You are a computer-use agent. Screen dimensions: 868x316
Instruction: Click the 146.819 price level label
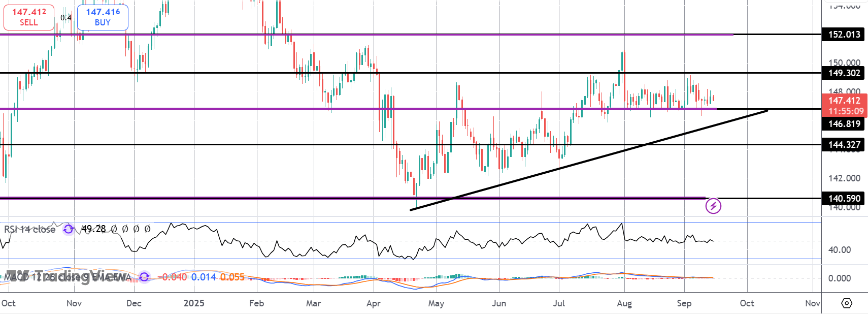[x=844, y=123]
